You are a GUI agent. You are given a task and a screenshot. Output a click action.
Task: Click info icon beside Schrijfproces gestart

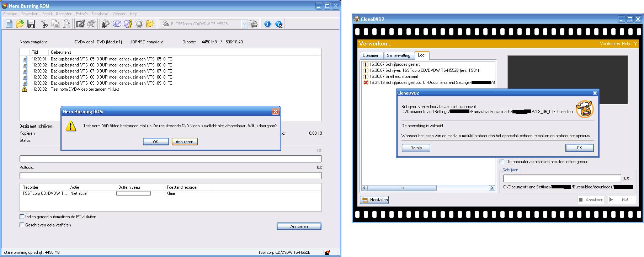coord(365,64)
